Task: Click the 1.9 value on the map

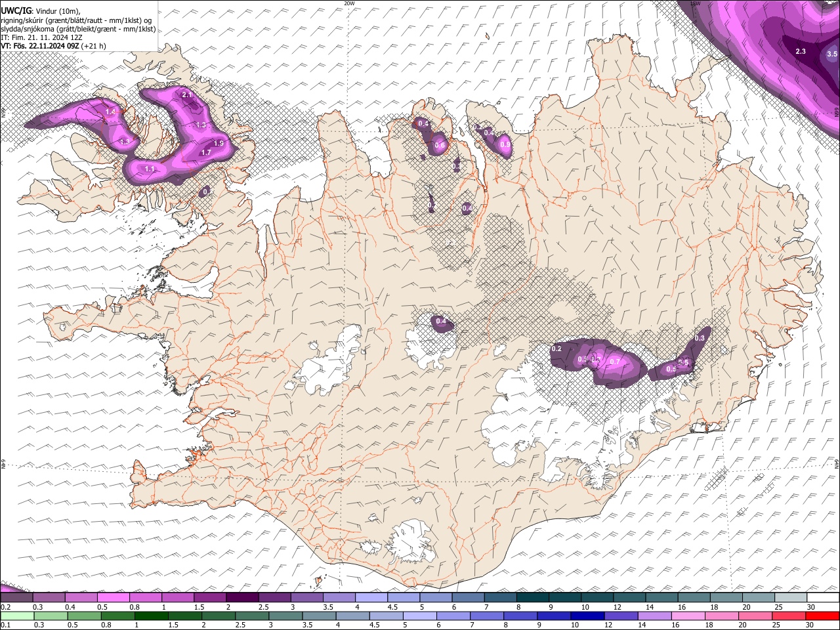Action: (x=219, y=143)
